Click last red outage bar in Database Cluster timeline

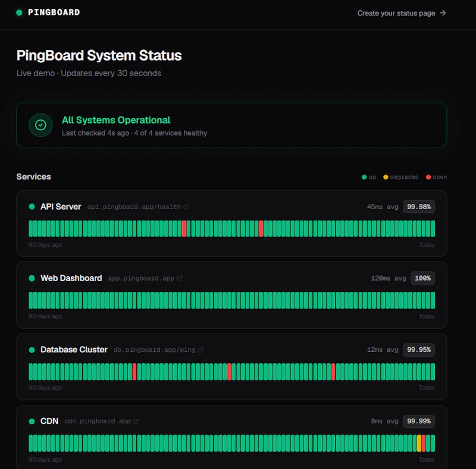(x=333, y=372)
